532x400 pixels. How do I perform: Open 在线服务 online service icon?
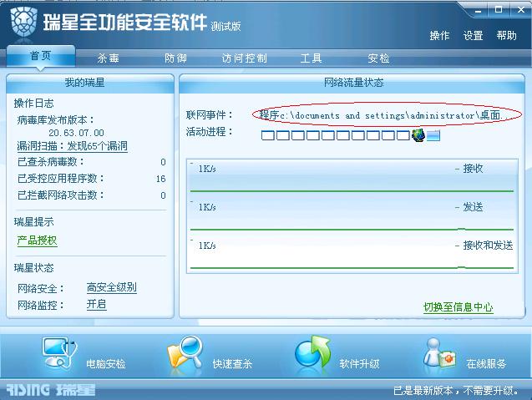tap(439, 353)
